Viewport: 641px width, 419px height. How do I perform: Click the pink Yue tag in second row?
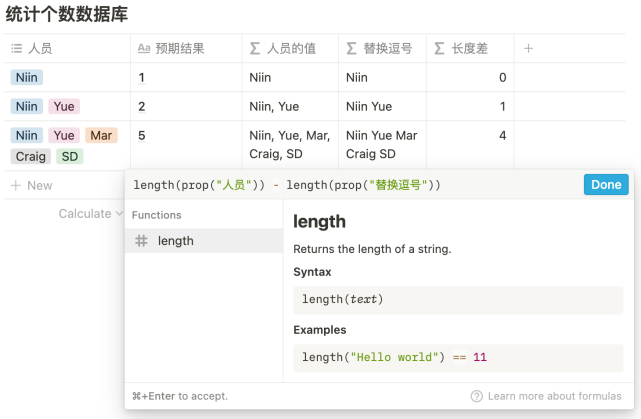click(x=63, y=106)
